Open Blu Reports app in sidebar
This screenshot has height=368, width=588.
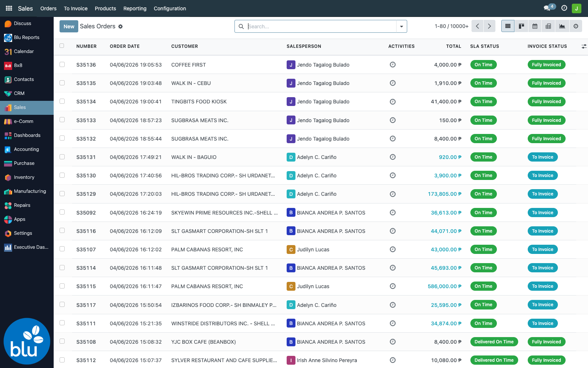[x=27, y=38]
